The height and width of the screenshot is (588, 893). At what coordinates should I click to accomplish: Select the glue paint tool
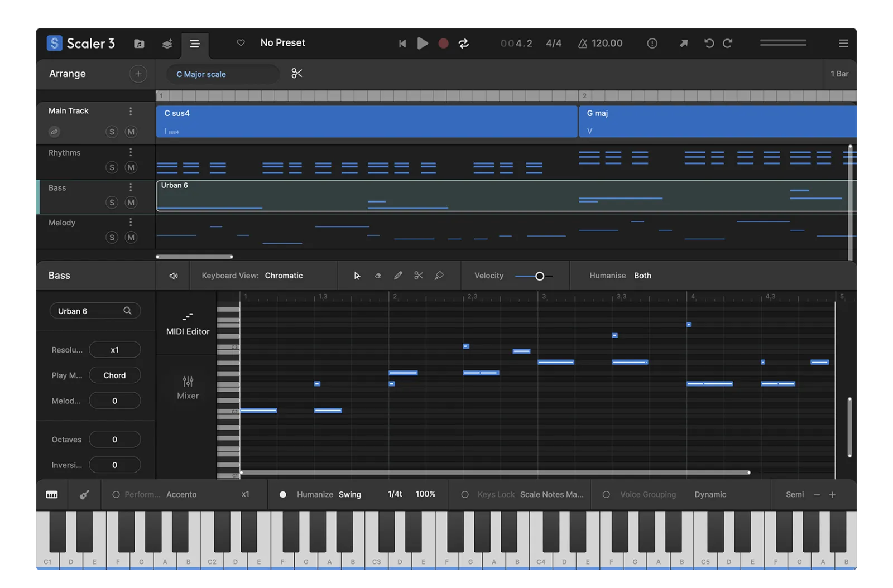point(439,276)
